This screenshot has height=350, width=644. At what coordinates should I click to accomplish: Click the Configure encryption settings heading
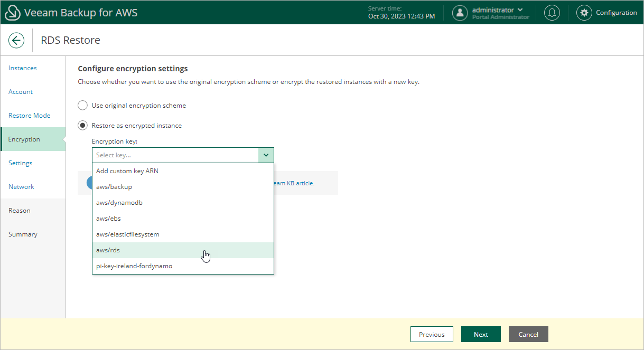[133, 69]
